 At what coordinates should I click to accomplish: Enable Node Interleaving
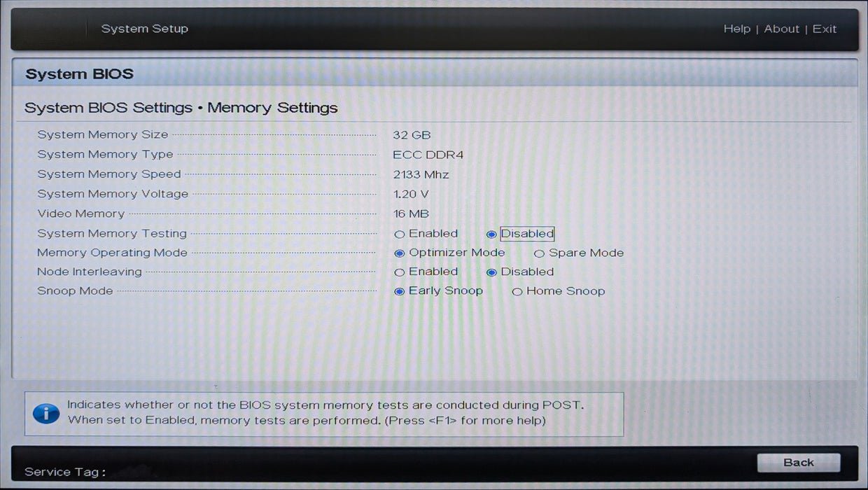click(426, 272)
